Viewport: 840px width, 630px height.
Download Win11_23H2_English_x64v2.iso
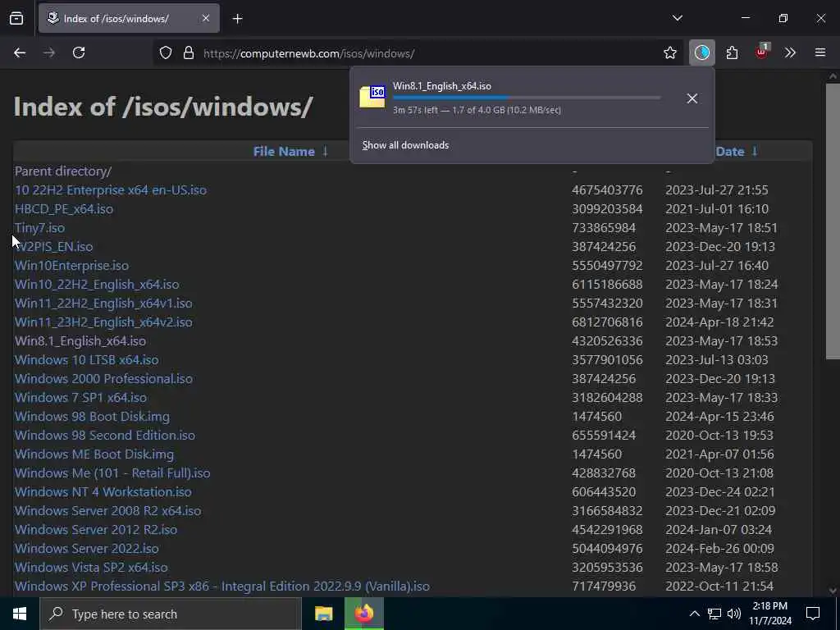point(103,322)
